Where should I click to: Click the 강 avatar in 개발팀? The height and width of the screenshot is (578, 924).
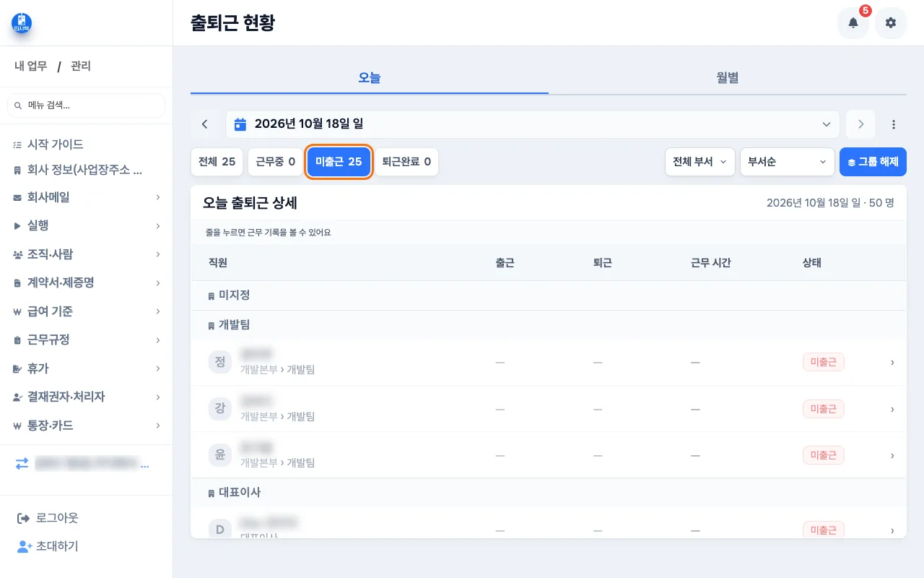(x=220, y=409)
